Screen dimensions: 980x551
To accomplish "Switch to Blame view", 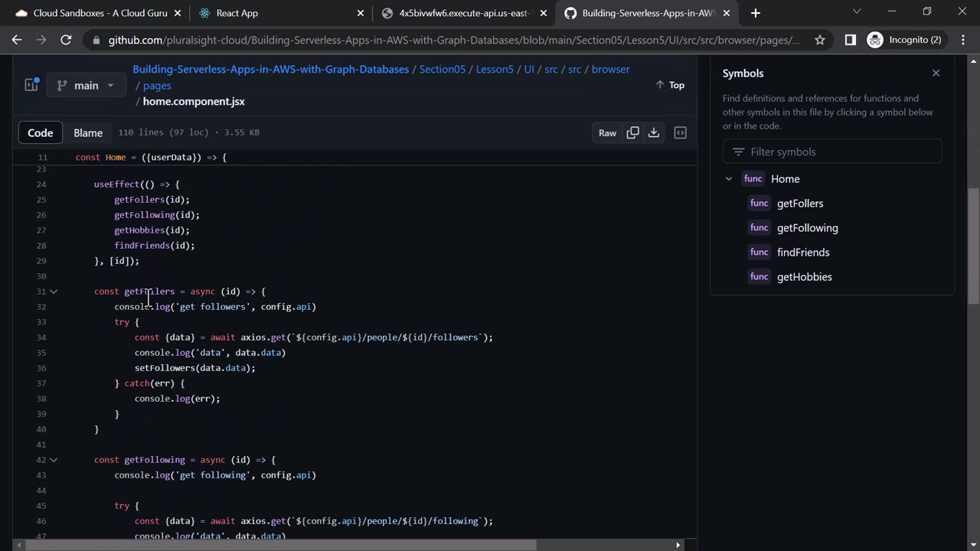I will pyautogui.click(x=88, y=132).
